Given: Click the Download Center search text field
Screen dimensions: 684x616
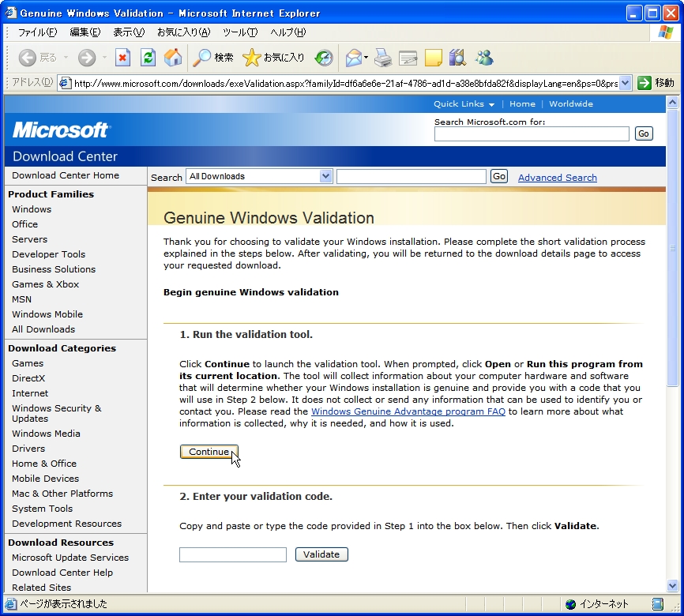Looking at the screenshot, I should coord(412,177).
